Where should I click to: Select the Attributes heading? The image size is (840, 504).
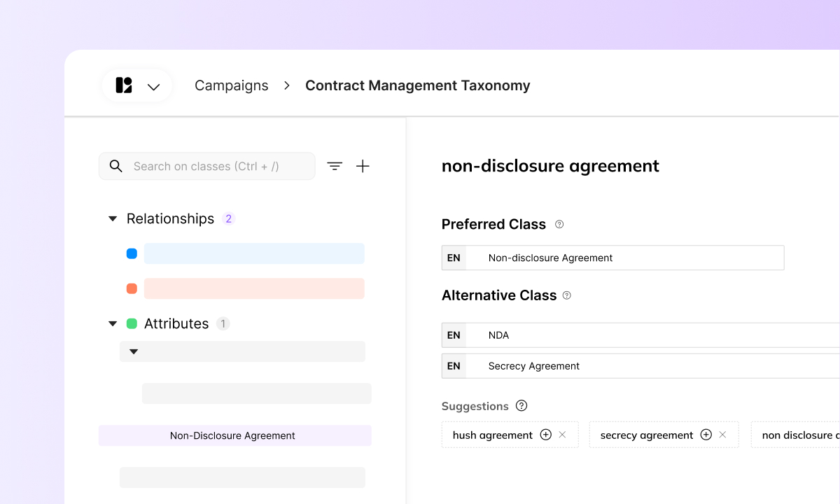tap(176, 323)
